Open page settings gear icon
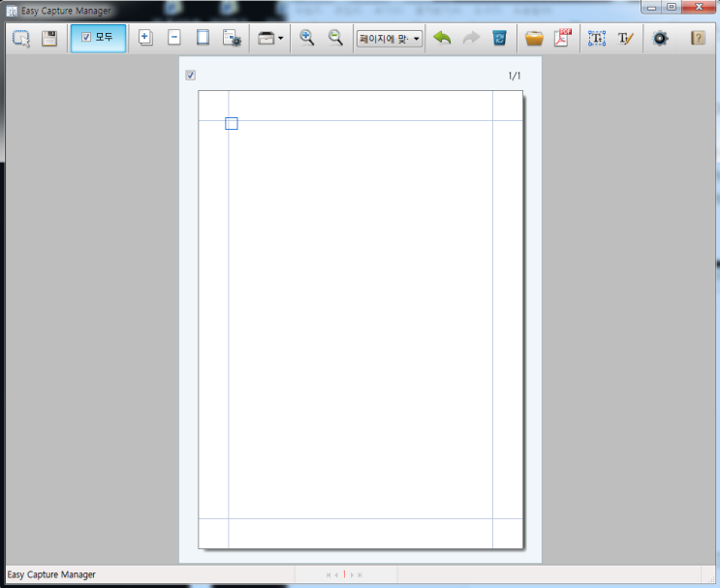Screen dimensions: 720x588 (x=232, y=39)
